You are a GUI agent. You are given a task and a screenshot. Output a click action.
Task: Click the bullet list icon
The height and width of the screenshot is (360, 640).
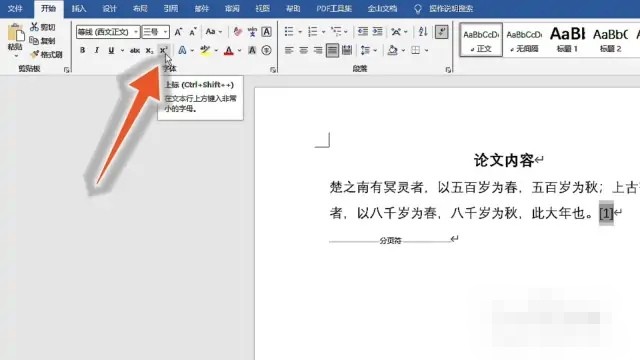[289, 31]
